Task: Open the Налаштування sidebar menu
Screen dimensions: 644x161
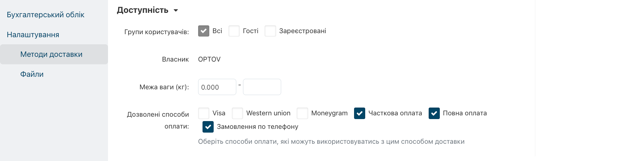Action: tap(33, 35)
